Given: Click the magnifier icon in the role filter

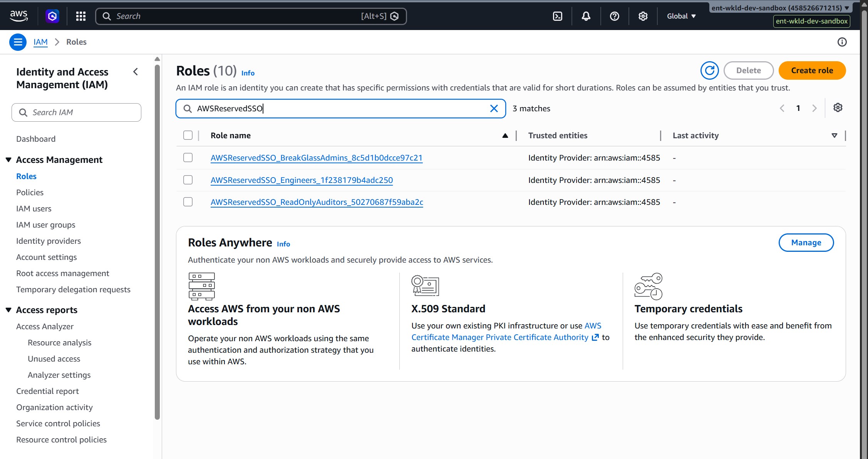Looking at the screenshot, I should click(x=188, y=109).
